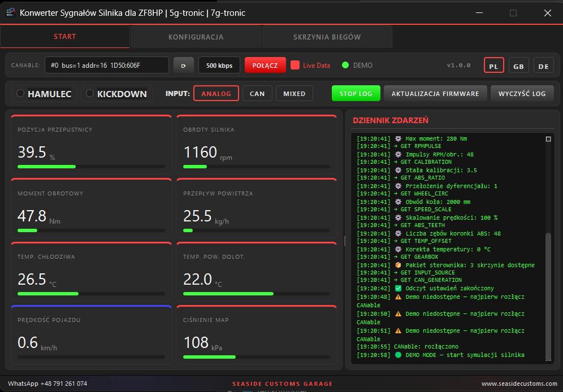Viewport: 563px width, 392px height.
Task: Open the SKRZYNIA BIEGÓW tab
Action: coord(327,37)
